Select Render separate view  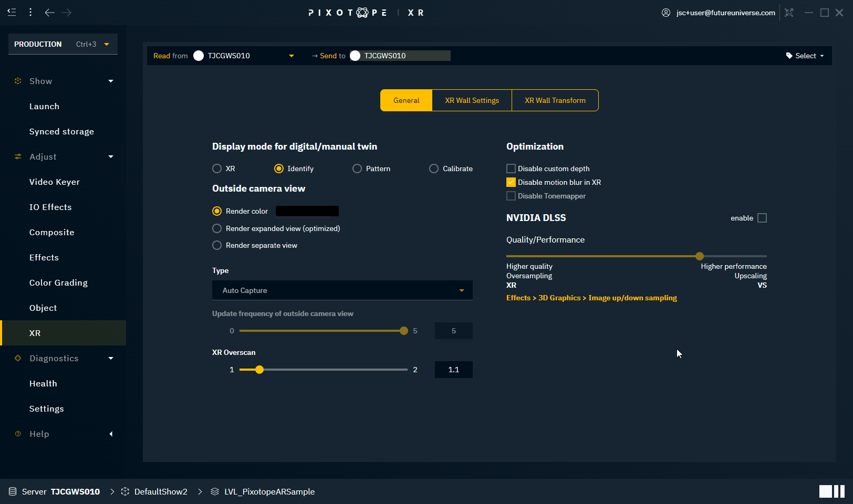(217, 245)
